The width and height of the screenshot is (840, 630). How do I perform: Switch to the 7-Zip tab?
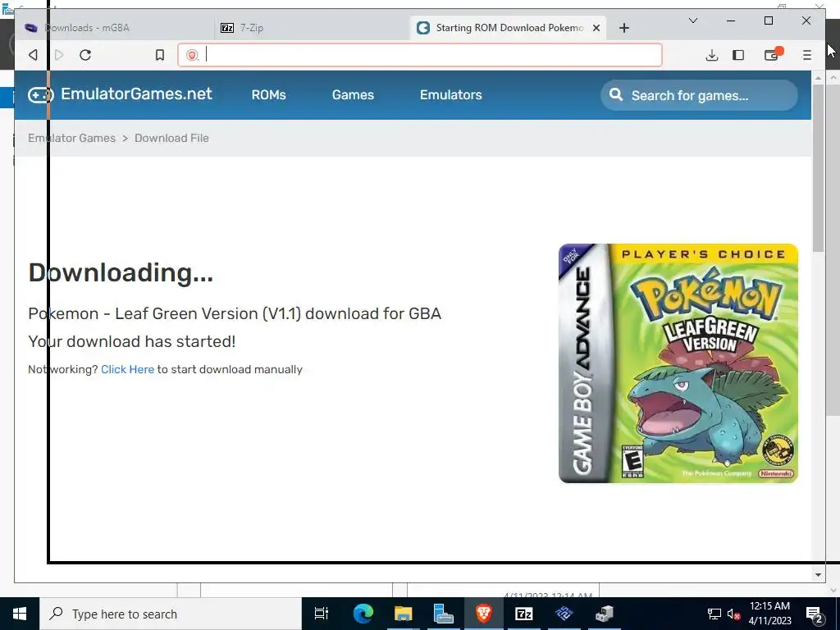[313, 28]
